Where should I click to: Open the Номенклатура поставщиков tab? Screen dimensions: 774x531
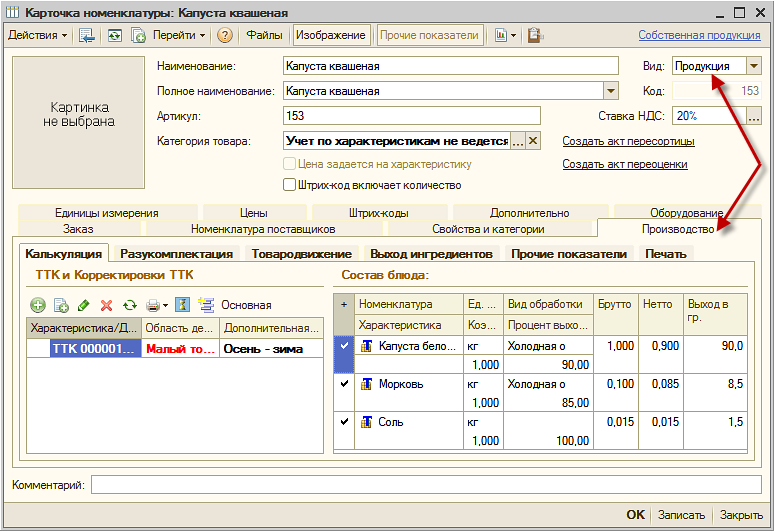click(x=263, y=228)
